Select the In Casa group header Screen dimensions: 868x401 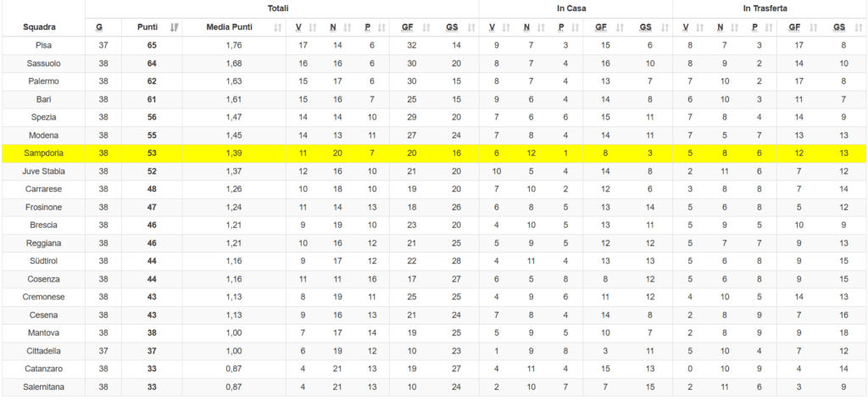coord(576,8)
